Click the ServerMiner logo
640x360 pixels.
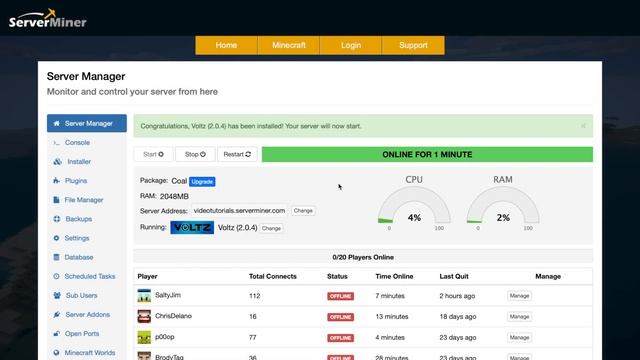click(47, 18)
